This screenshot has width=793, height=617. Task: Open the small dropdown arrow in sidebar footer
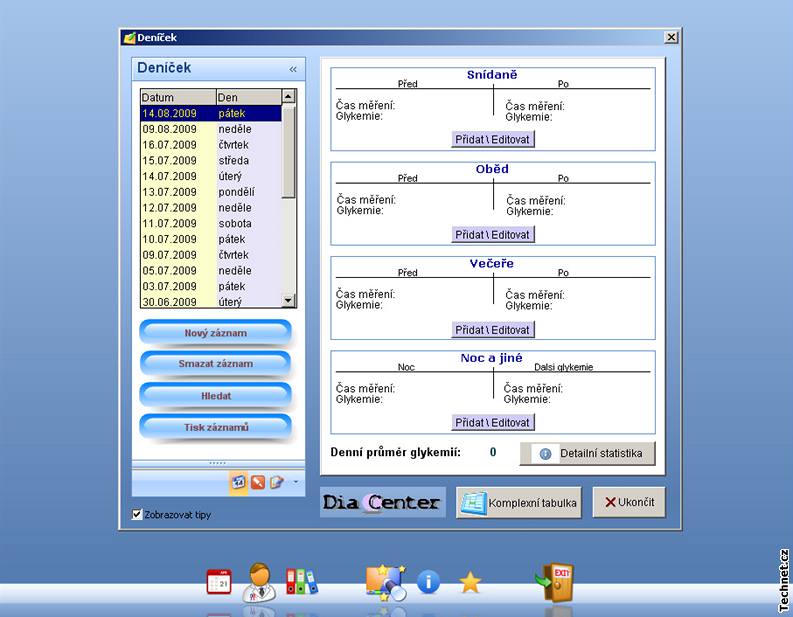295,482
